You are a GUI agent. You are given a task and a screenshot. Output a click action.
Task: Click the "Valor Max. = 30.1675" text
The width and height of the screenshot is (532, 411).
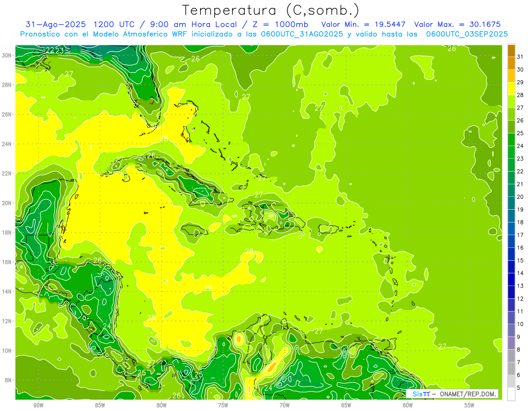click(x=458, y=24)
